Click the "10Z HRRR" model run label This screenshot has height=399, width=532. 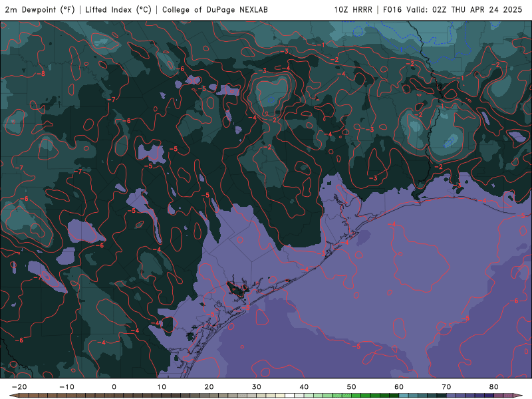click(x=353, y=10)
